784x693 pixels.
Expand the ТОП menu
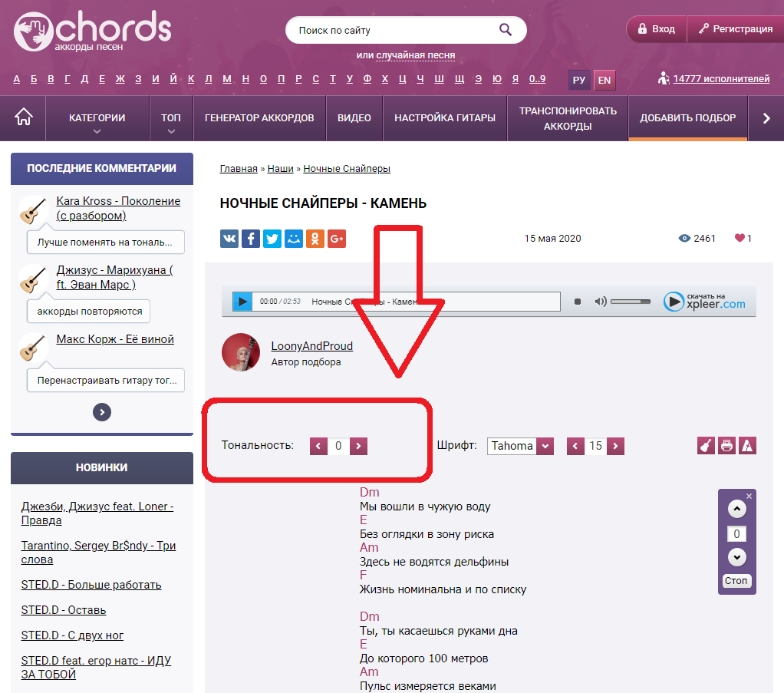tap(171, 119)
